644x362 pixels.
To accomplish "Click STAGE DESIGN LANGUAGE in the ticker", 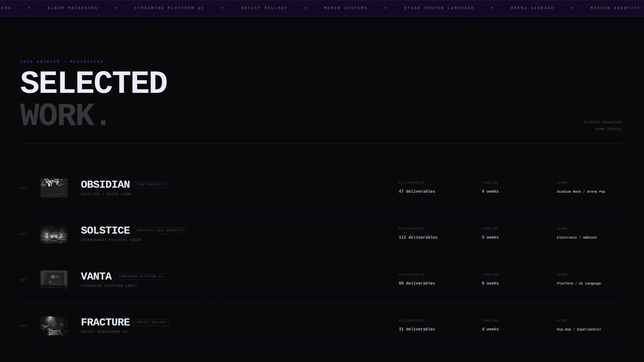I will pos(439,8).
